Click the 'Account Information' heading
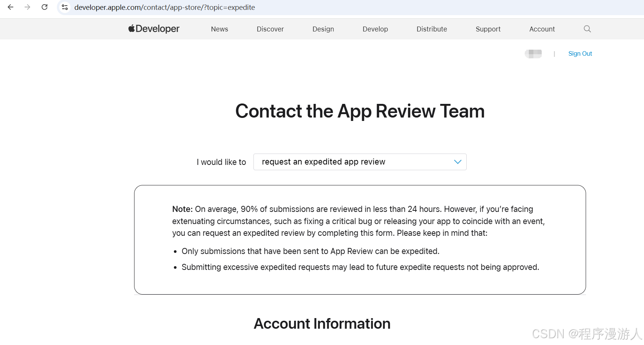644x345 pixels. coord(322,324)
